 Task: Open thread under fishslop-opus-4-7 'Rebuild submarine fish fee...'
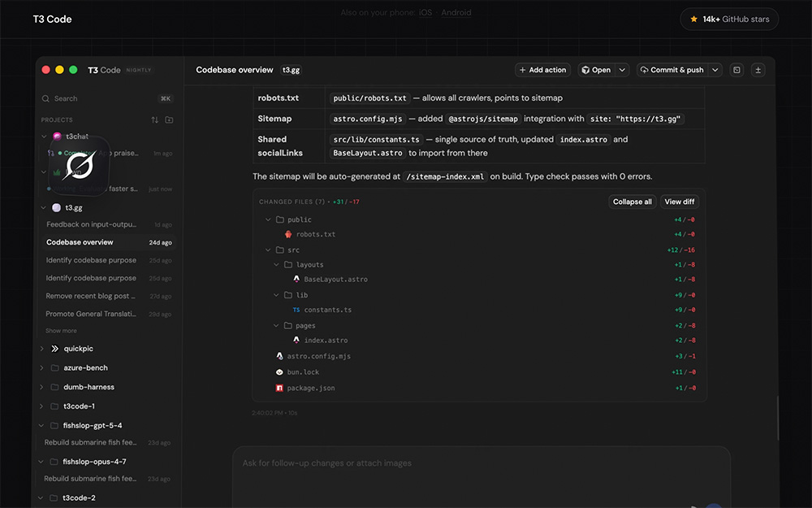[106, 479]
